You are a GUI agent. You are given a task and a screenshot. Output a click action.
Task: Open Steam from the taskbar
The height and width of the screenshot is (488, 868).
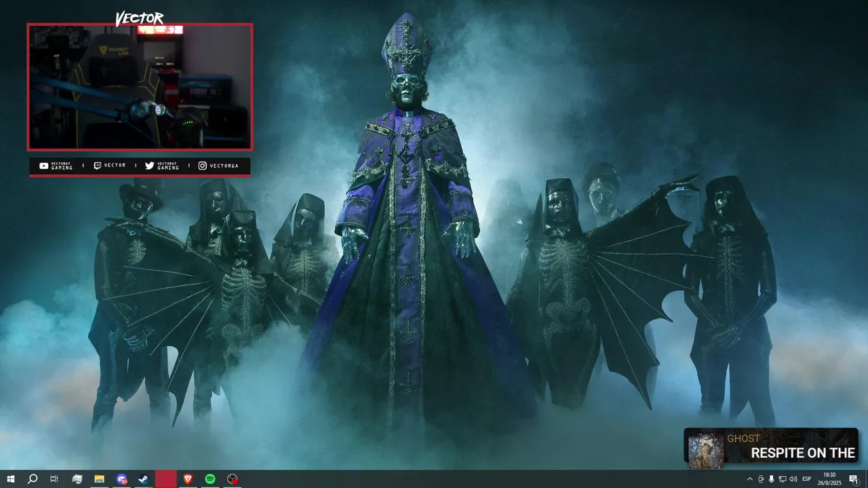pyautogui.click(x=144, y=479)
